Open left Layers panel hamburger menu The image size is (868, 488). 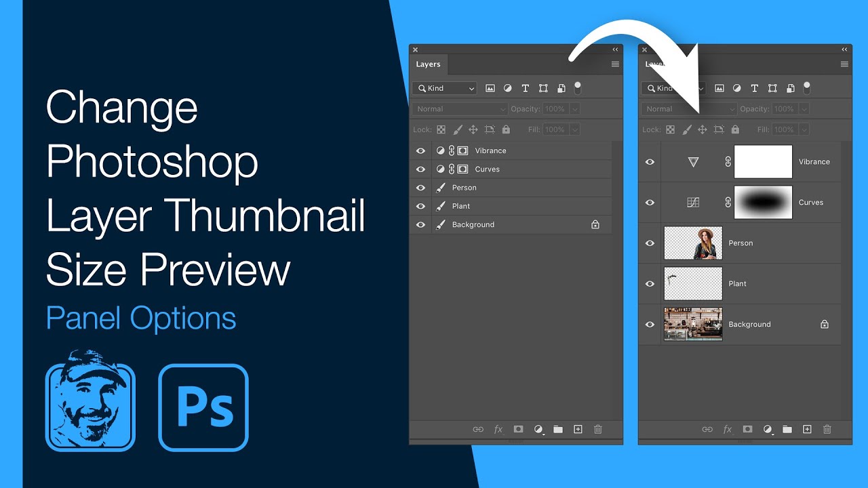(x=615, y=64)
